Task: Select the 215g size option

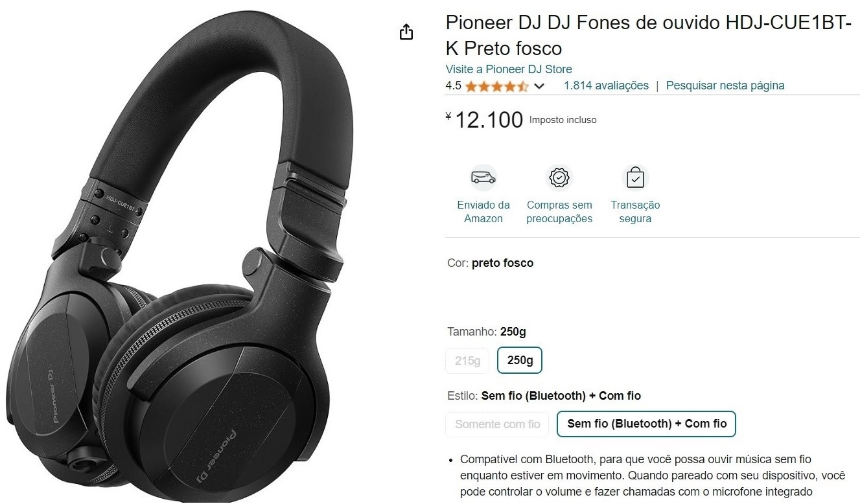Action: click(x=467, y=361)
